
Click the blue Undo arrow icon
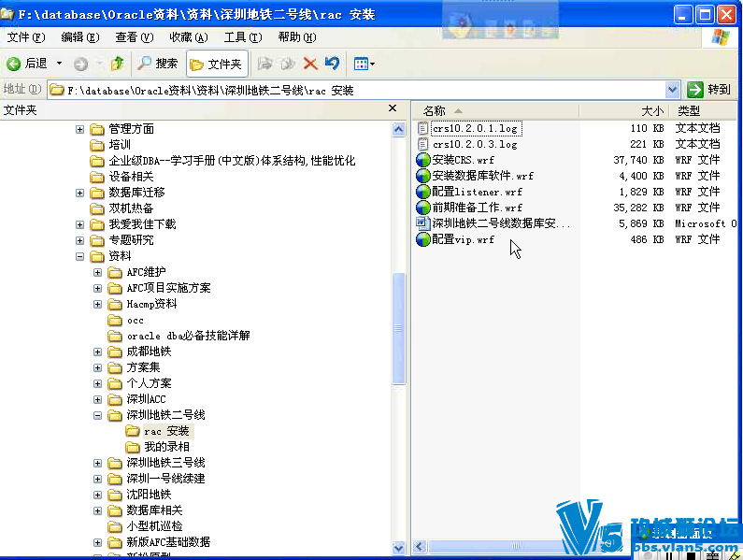click(332, 63)
